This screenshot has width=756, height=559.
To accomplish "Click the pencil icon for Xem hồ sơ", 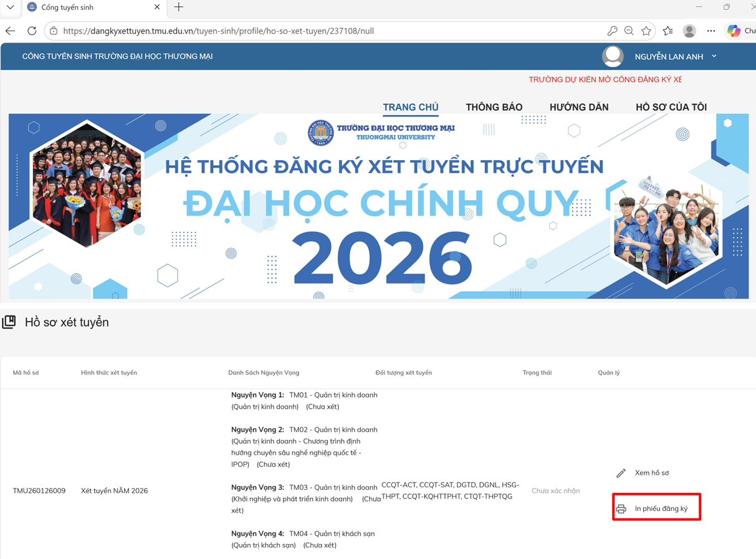I will 621,473.
